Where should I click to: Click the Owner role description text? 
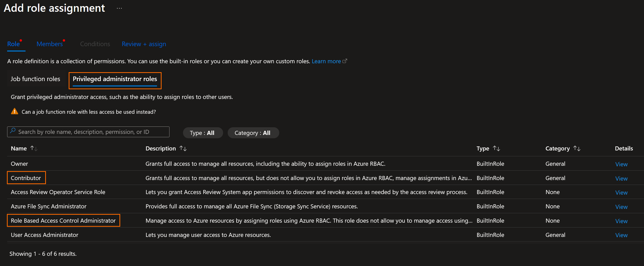265,164
